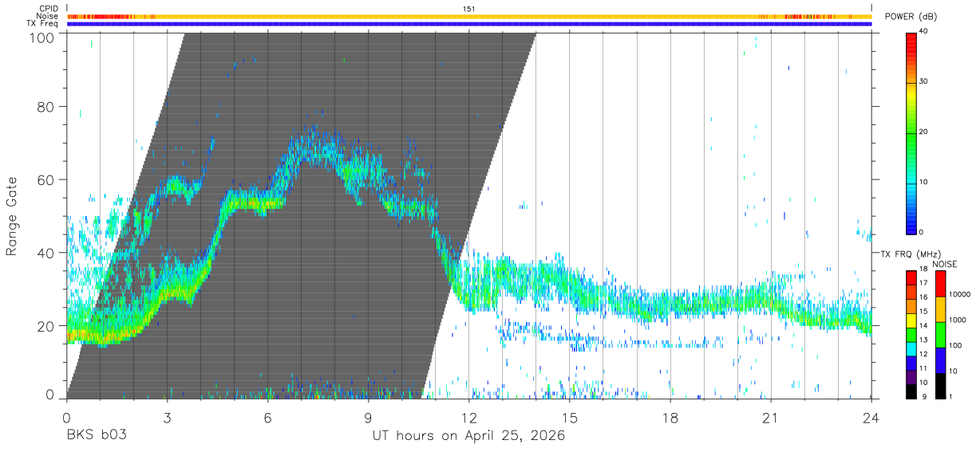Click the 80 label on Range Gate axis

pos(47,107)
